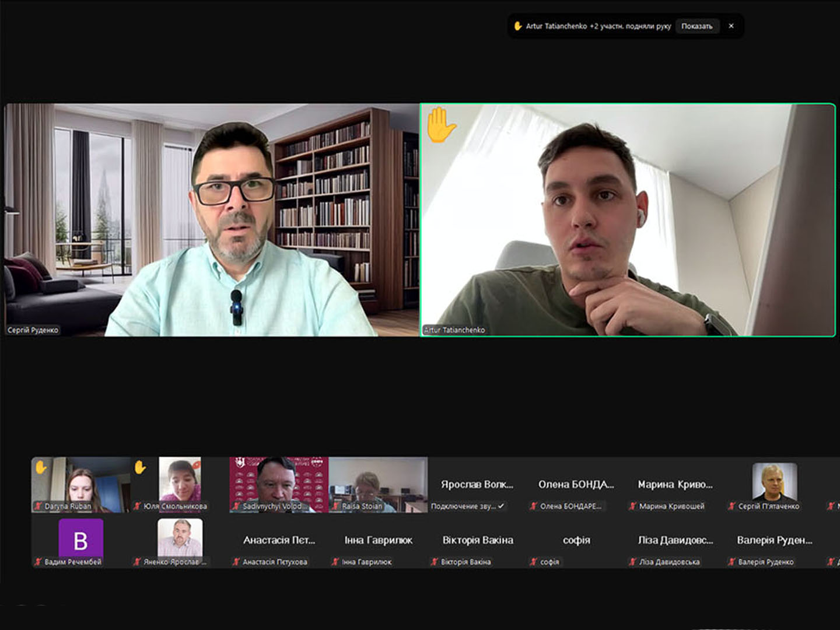Select Ярослав Волк participant tile connecting audio
840x630 pixels.
tap(477, 485)
